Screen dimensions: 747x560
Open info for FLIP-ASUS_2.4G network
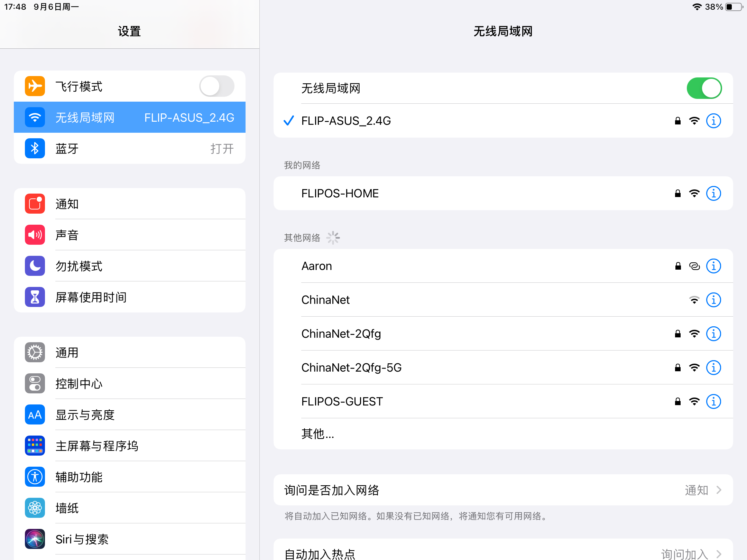[713, 121]
